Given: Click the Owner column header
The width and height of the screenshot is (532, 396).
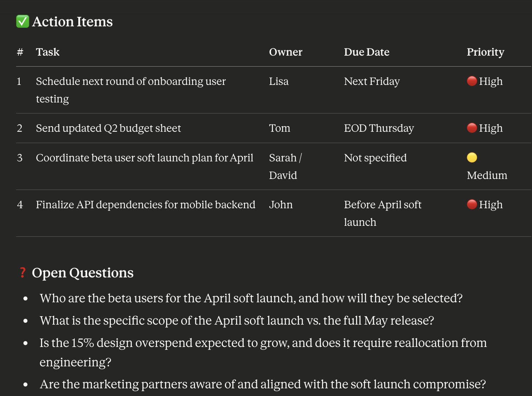Looking at the screenshot, I should tap(285, 52).
